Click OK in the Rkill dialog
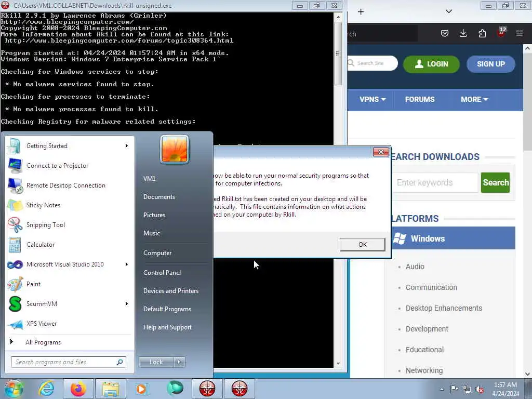 [x=362, y=245]
